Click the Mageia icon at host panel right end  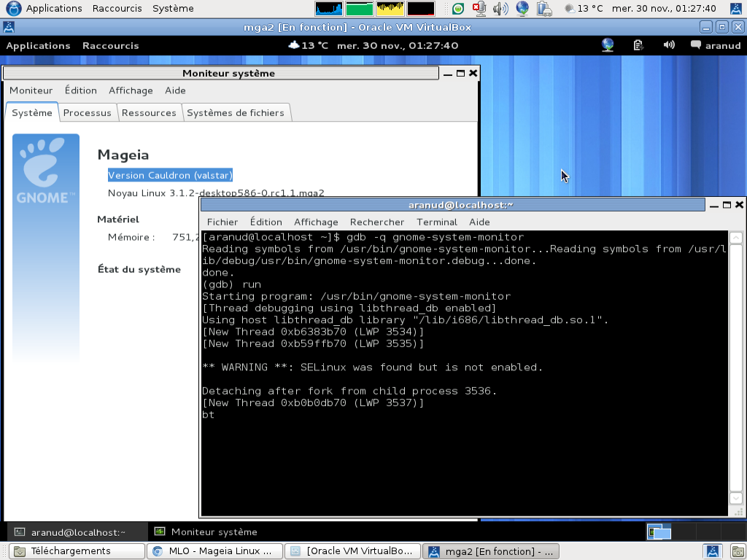coord(735,9)
